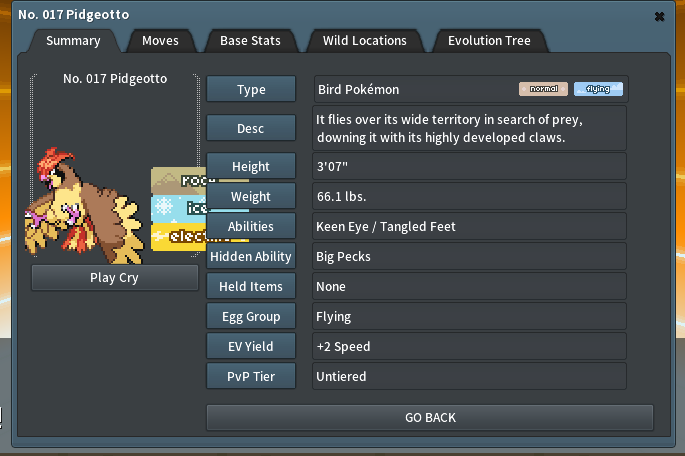Click the weight value 66.1 lbs.
This screenshot has width=685, height=456.
[x=341, y=197]
